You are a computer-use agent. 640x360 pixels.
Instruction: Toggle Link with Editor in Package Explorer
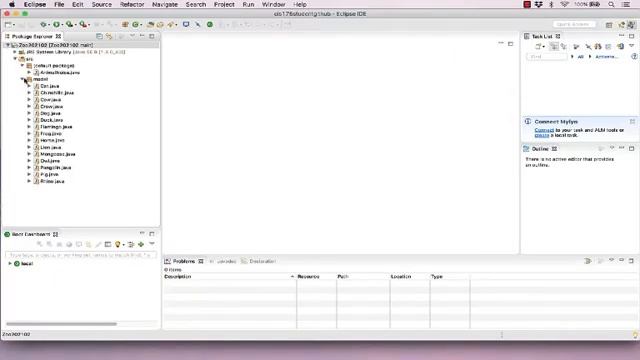[109, 36]
